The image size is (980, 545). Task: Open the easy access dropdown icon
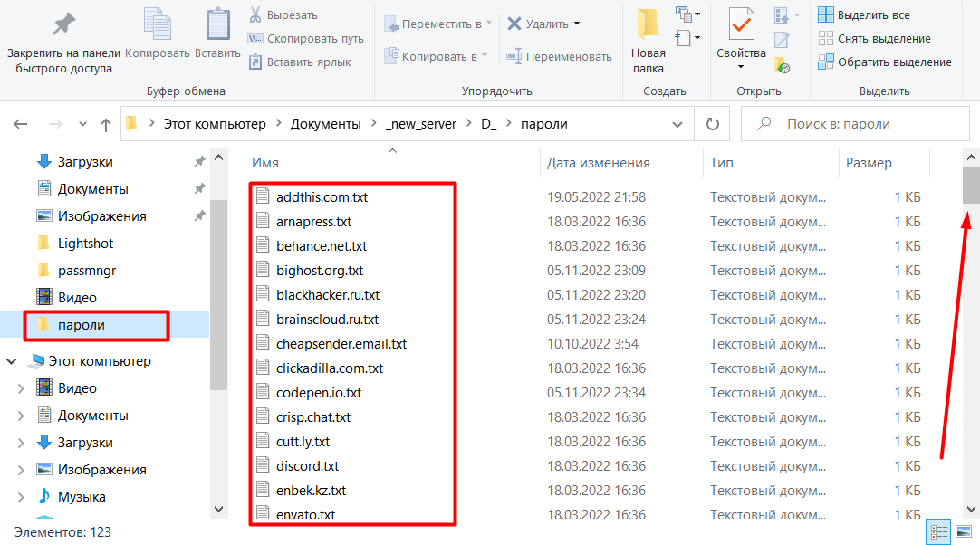click(687, 37)
